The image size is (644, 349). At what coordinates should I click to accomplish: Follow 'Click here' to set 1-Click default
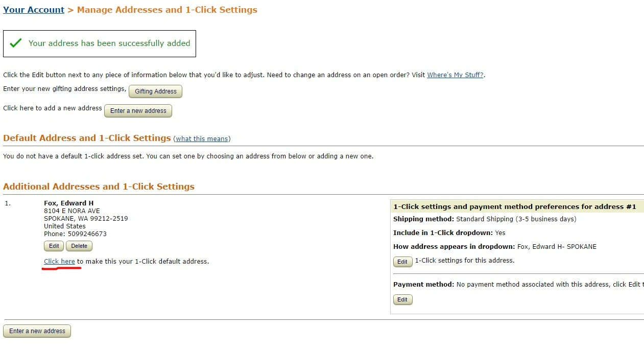59,262
